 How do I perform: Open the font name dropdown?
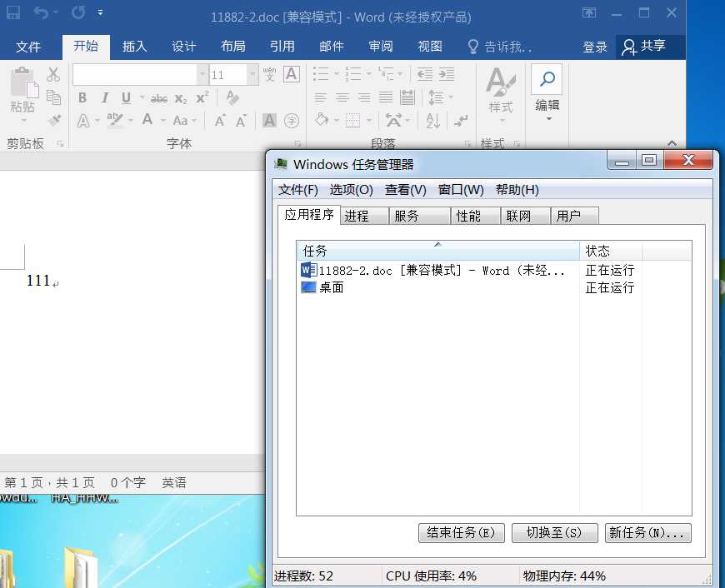pyautogui.click(x=202, y=74)
